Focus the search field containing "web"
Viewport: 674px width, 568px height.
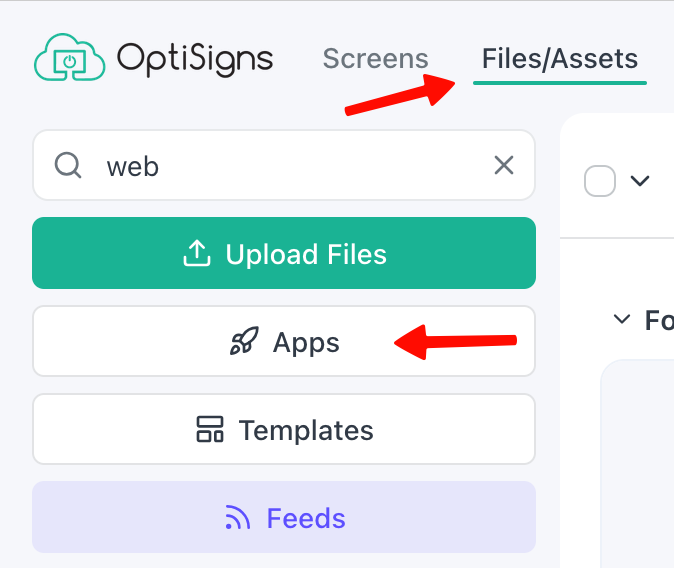point(284,165)
